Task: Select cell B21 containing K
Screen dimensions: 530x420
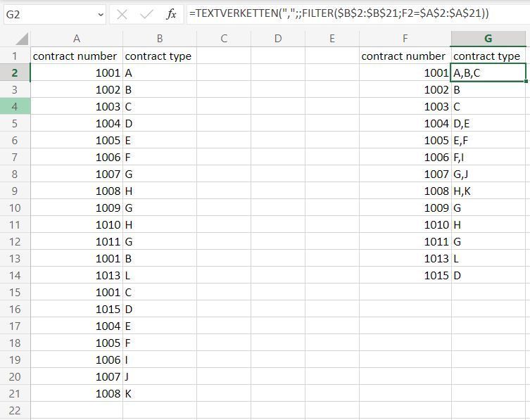Action: 160,393
